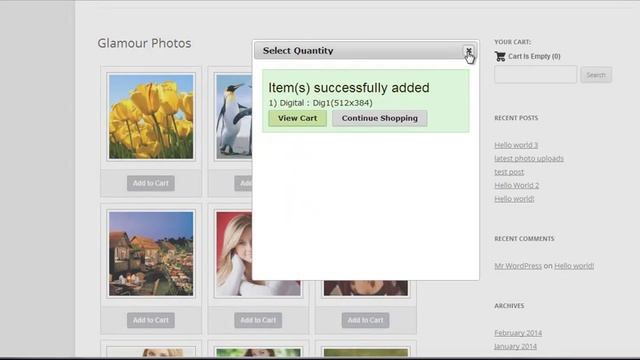This screenshot has height=360, width=640.
Task: Add the blonde woman photo to cart
Action: 258,320
